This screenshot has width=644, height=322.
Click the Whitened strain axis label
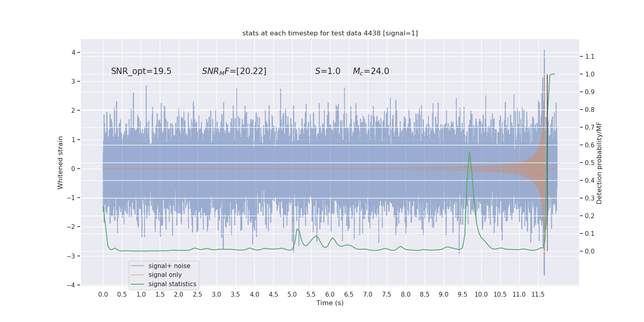tap(60, 163)
